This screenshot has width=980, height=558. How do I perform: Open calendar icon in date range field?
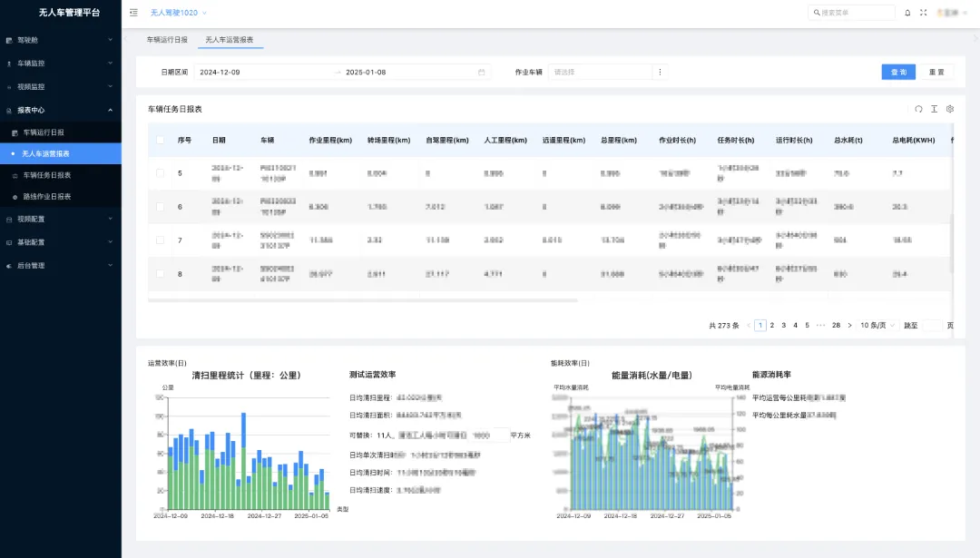click(x=482, y=72)
